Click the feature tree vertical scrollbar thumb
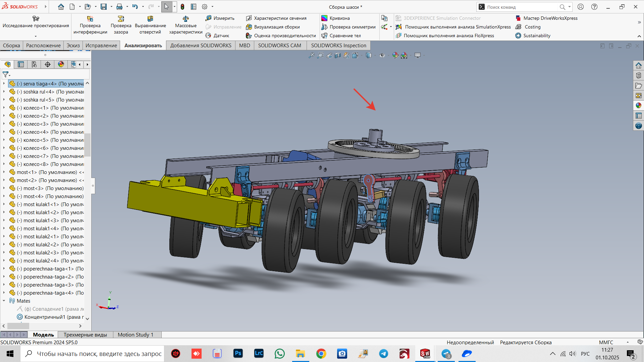 tap(88, 145)
